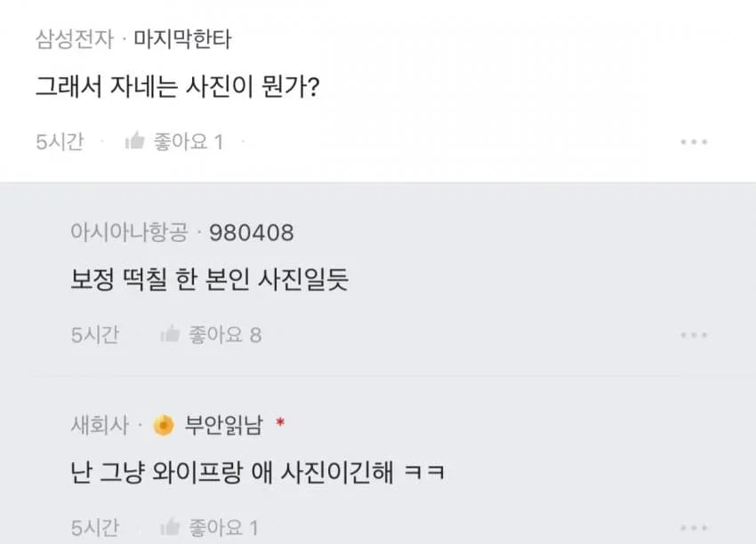Viewport: 756px width, 544px height.
Task: Open more options for 마지막한타's comment
Action: pos(693,142)
